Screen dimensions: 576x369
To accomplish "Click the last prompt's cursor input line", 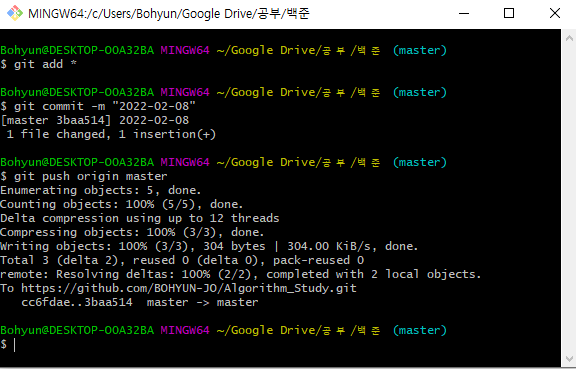I will tap(8, 344).
